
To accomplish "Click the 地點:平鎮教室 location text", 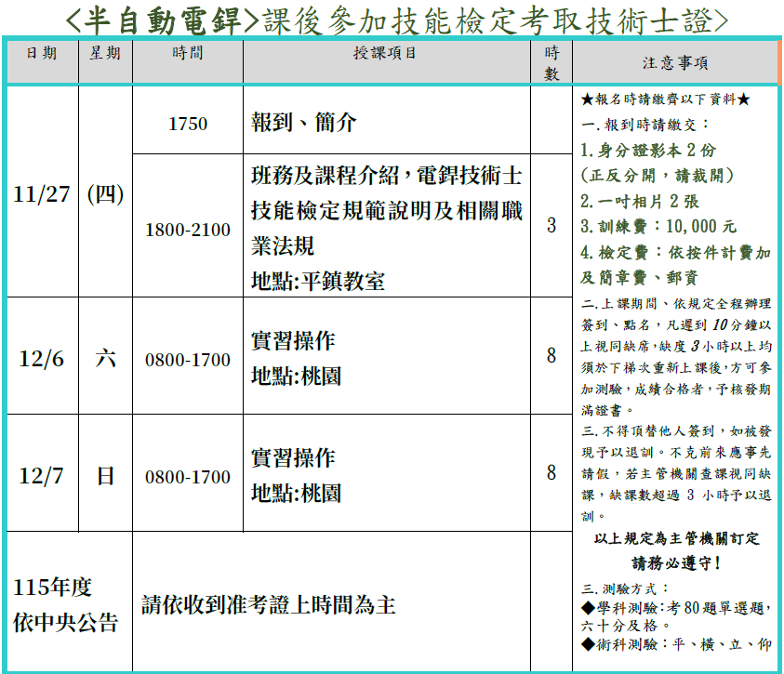I will pyautogui.click(x=318, y=281).
